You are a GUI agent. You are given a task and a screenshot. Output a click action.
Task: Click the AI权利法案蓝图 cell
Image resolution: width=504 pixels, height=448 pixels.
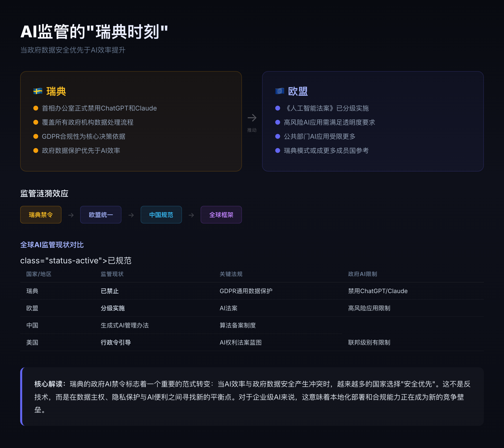coord(241,342)
